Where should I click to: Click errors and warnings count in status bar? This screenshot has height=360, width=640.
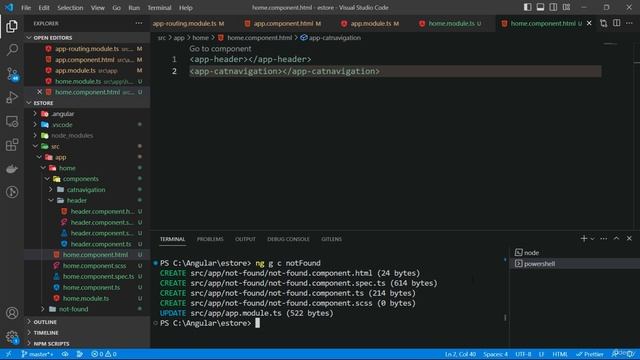(x=104, y=354)
